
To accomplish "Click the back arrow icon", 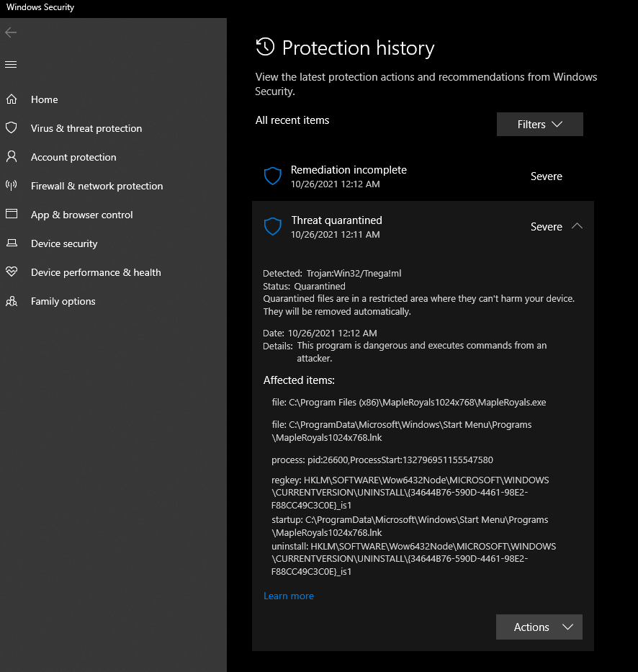I will point(11,32).
